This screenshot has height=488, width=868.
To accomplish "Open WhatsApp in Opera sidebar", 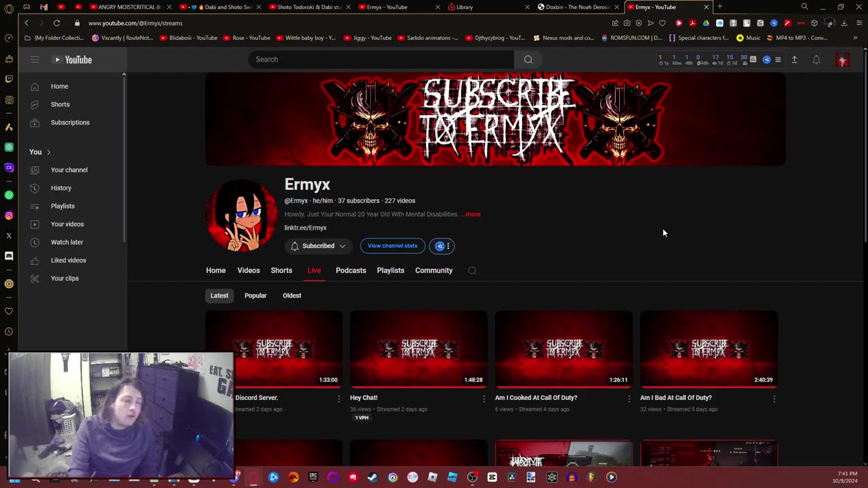I will click(9, 195).
